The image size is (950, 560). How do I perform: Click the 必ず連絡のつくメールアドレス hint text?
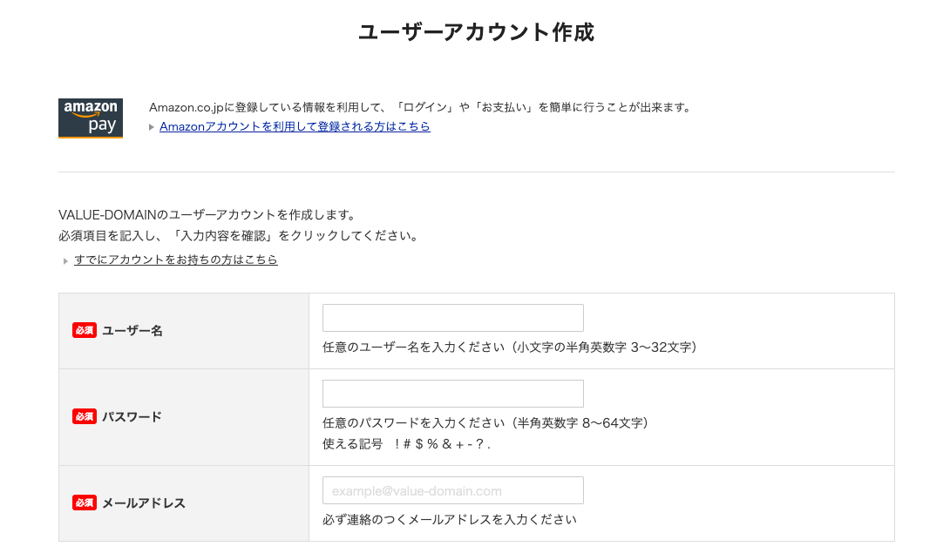click(x=449, y=520)
